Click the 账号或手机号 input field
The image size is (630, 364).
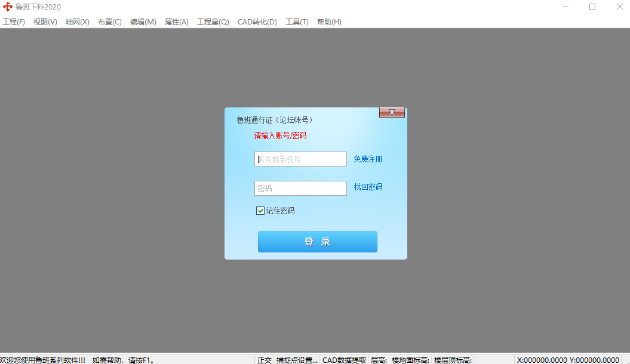pyautogui.click(x=300, y=159)
